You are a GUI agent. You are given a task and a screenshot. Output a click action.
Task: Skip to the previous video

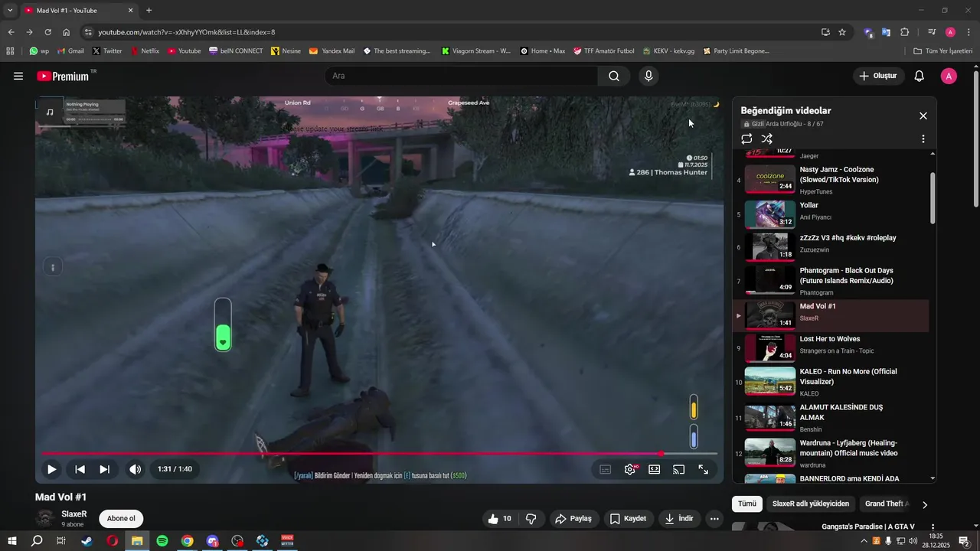(x=80, y=469)
